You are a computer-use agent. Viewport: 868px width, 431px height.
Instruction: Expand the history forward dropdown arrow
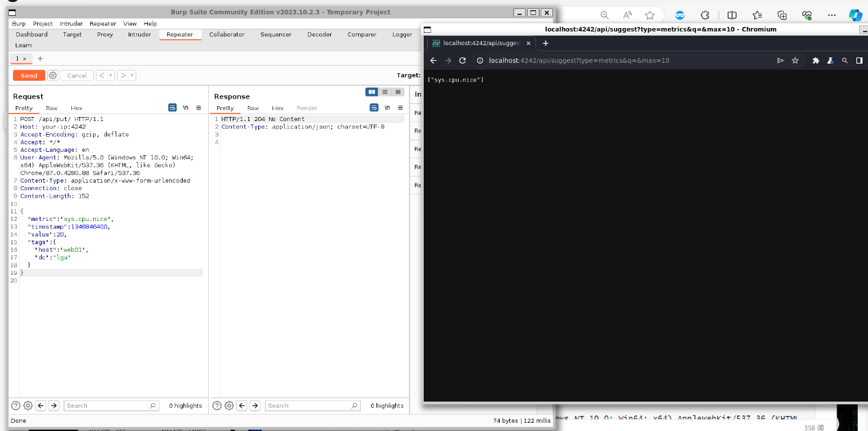(x=131, y=75)
